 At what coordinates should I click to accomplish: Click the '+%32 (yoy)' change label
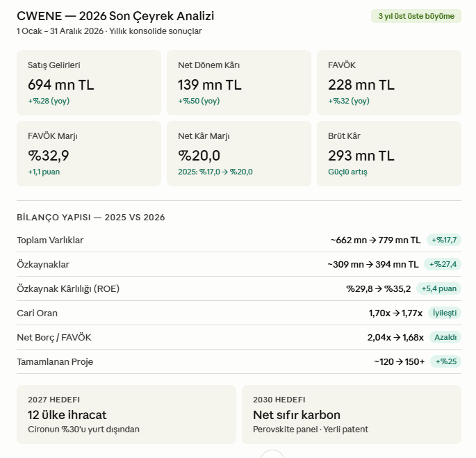(349, 101)
